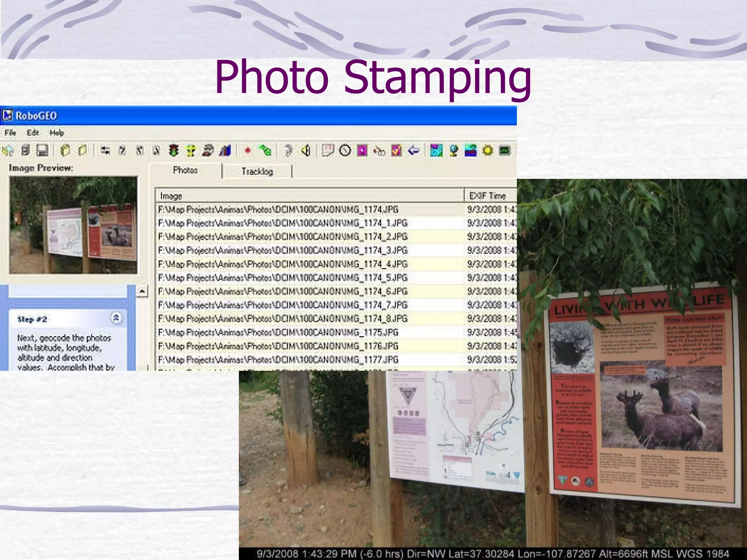Select the IMG_1174_8.JPG row
Screen dimensions: 747x560
[x=336, y=319]
